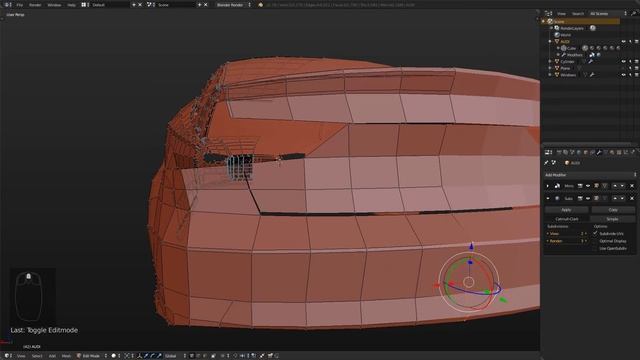Click the Blender logo icon in the top bar
The image size is (640, 360).
(x=260, y=5)
